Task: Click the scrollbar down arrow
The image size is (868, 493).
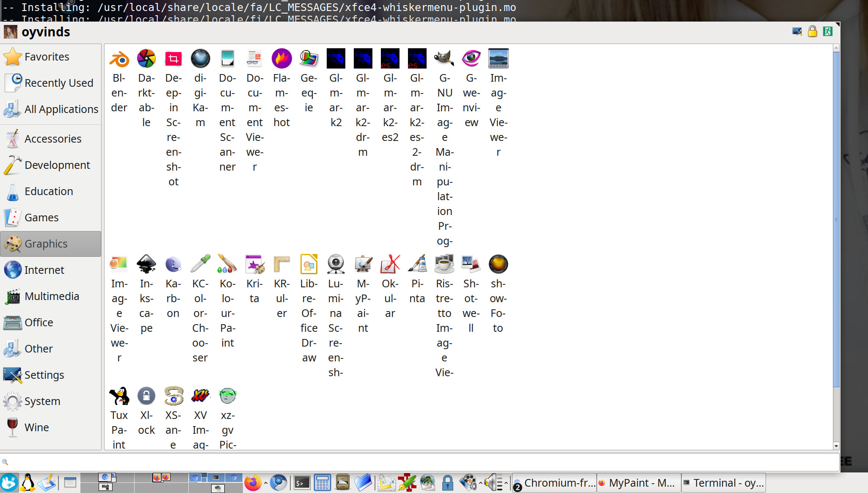Action: pyautogui.click(x=836, y=446)
